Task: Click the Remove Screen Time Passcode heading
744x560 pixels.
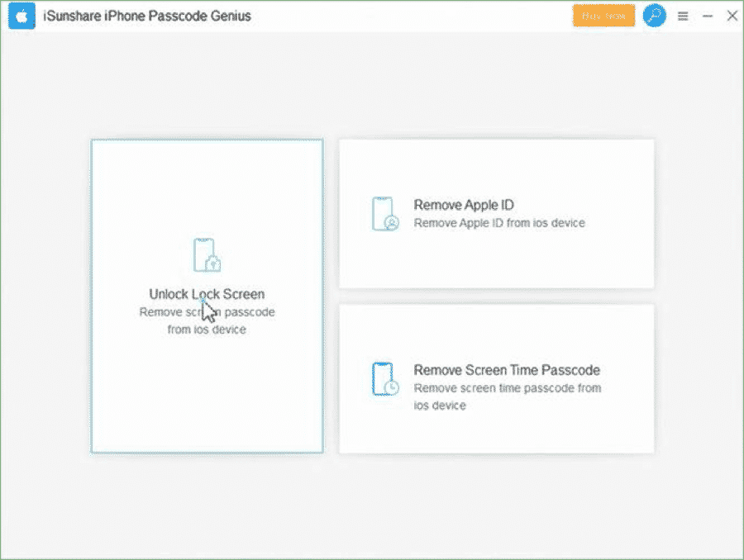Action: coord(508,370)
